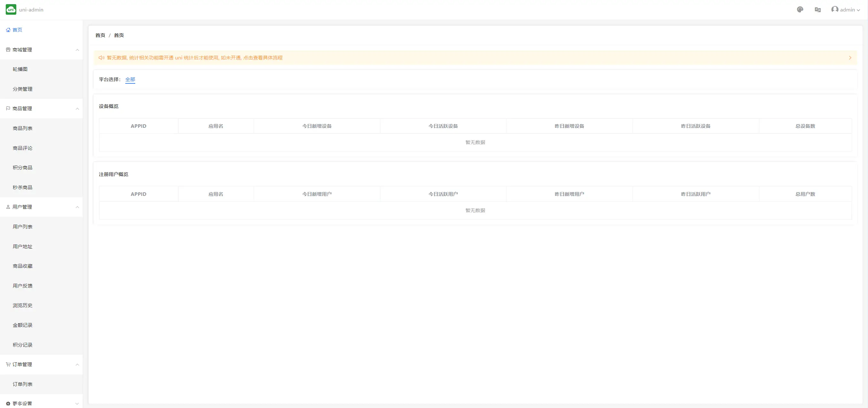The image size is (868, 408).
Task: Open 用户地址 page
Action: point(42,246)
